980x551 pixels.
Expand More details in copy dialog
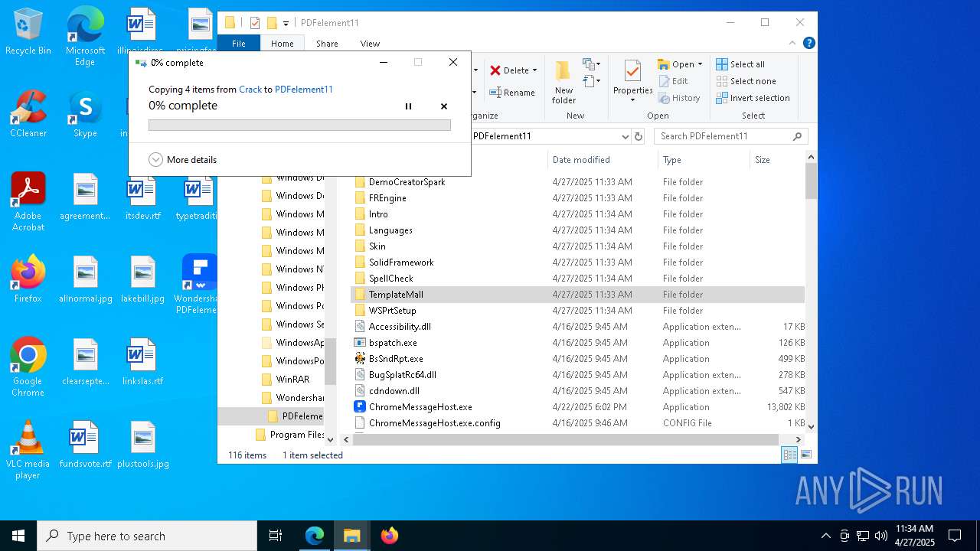(183, 160)
